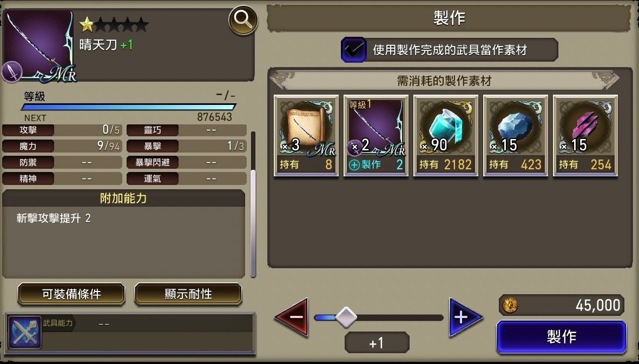This screenshot has height=364, width=639.
Task: Click the quantity slider diamond handle
Action: tap(346, 317)
